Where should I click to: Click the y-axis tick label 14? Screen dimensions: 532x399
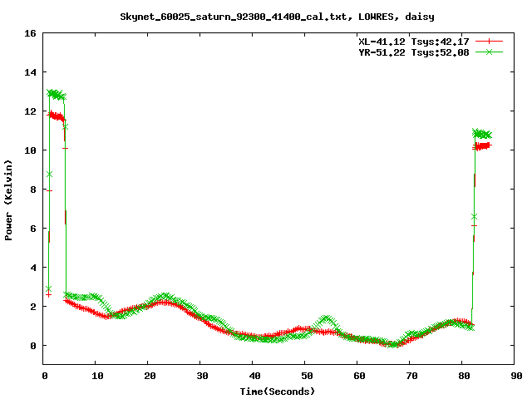[x=30, y=72]
